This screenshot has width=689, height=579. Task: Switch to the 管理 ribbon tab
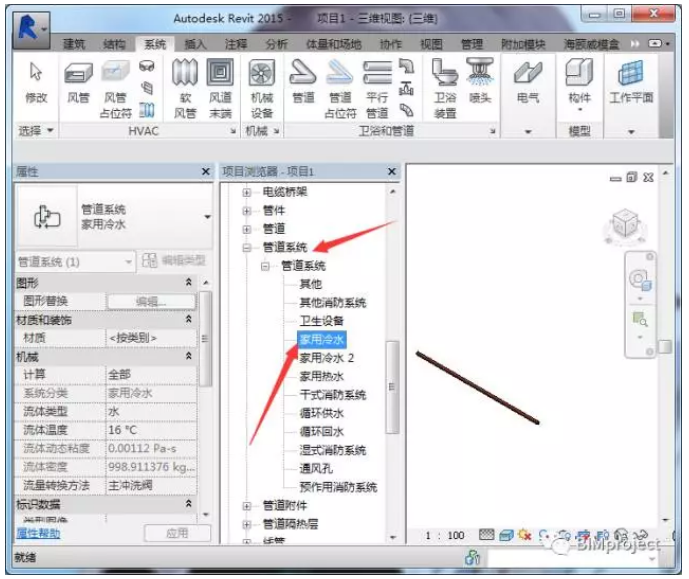[x=472, y=44]
